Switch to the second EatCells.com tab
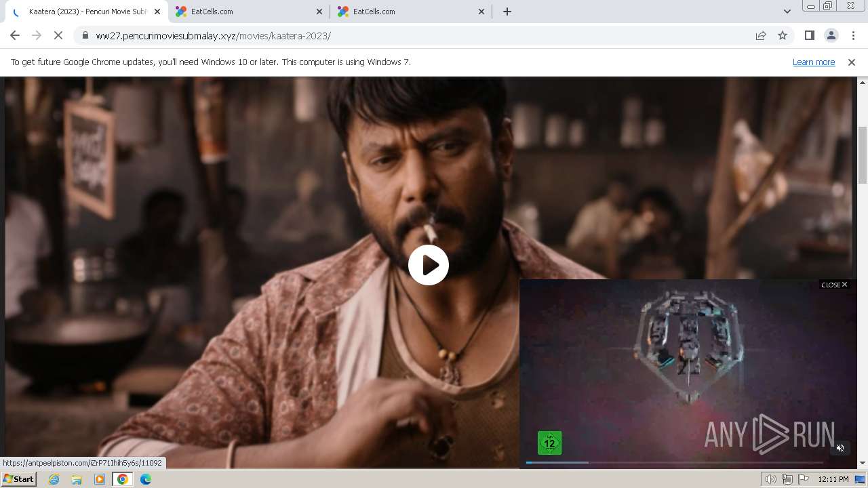 pyautogui.click(x=248, y=12)
